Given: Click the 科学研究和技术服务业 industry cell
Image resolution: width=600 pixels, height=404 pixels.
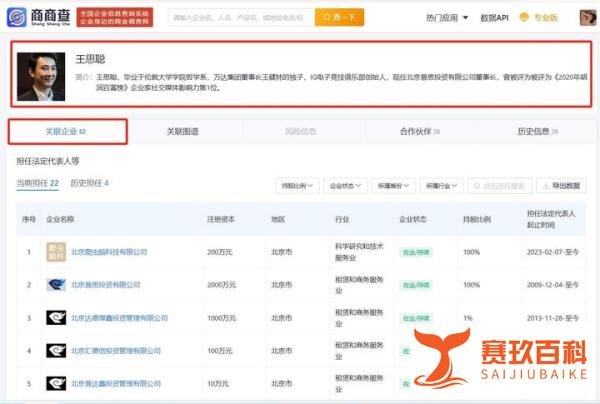Looking at the screenshot, I should pyautogui.click(x=359, y=252).
